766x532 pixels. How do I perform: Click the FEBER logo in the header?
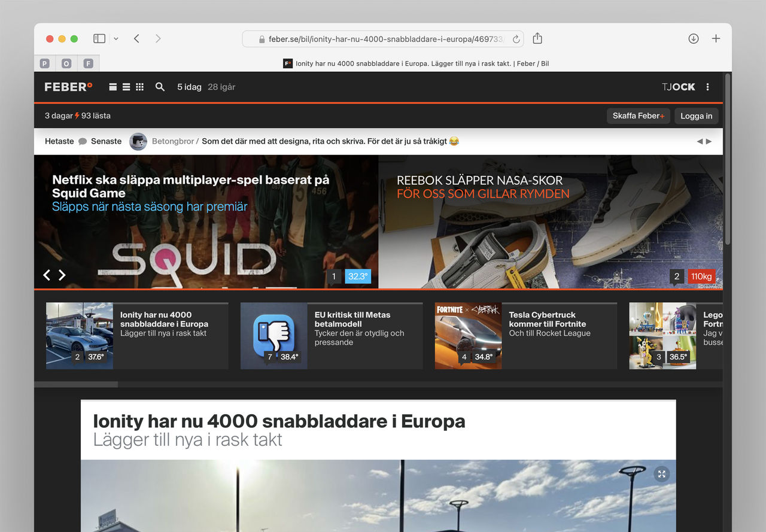tap(68, 87)
